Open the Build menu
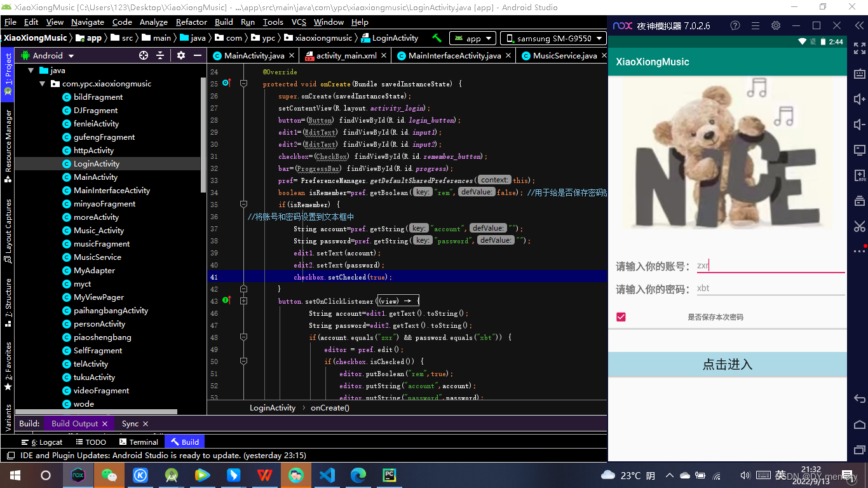This screenshot has width=868, height=488. pos(224,22)
